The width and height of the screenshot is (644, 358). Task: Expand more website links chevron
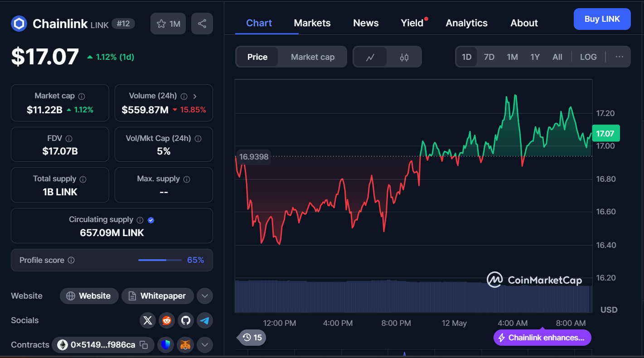click(204, 296)
